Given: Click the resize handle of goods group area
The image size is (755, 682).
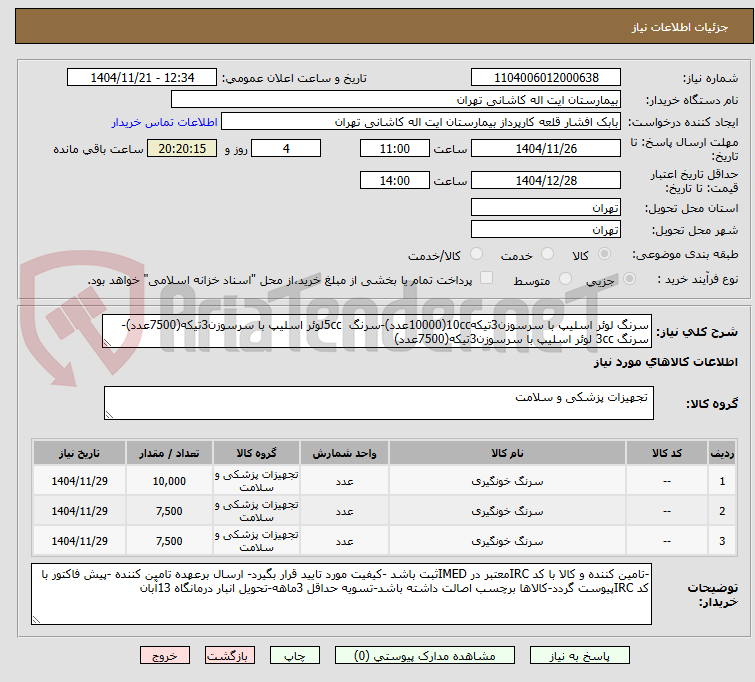Looking at the screenshot, I should point(109,415).
